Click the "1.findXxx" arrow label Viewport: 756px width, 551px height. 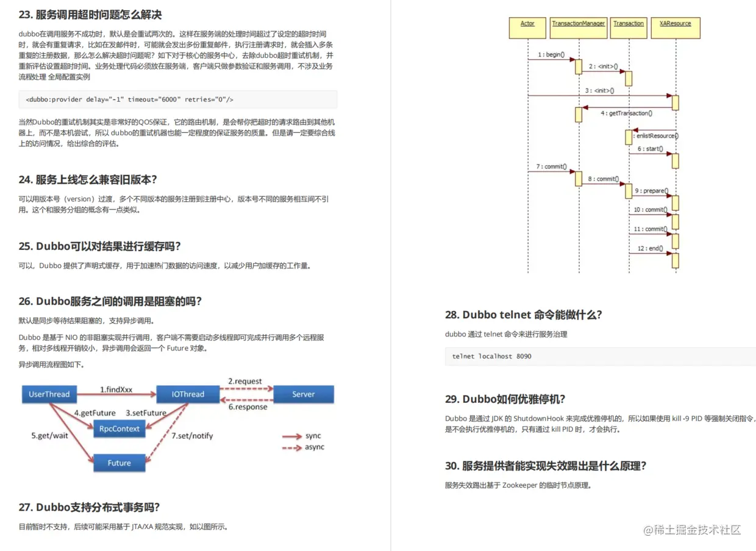[116, 389]
